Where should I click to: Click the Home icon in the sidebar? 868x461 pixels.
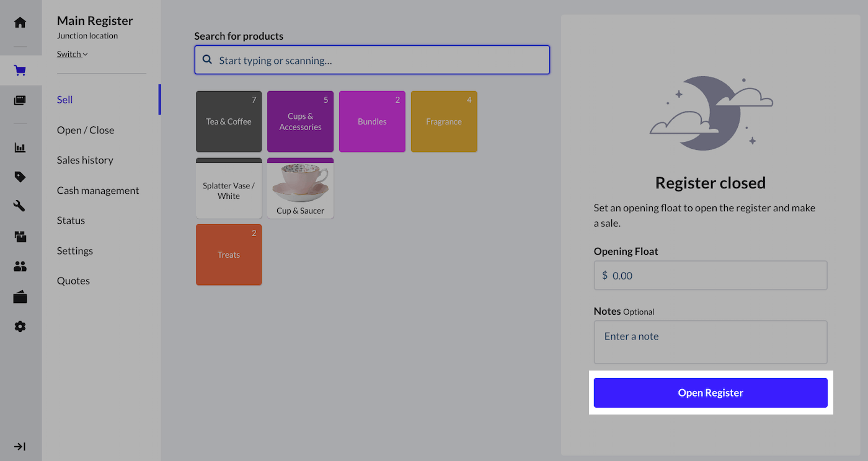[x=20, y=23]
